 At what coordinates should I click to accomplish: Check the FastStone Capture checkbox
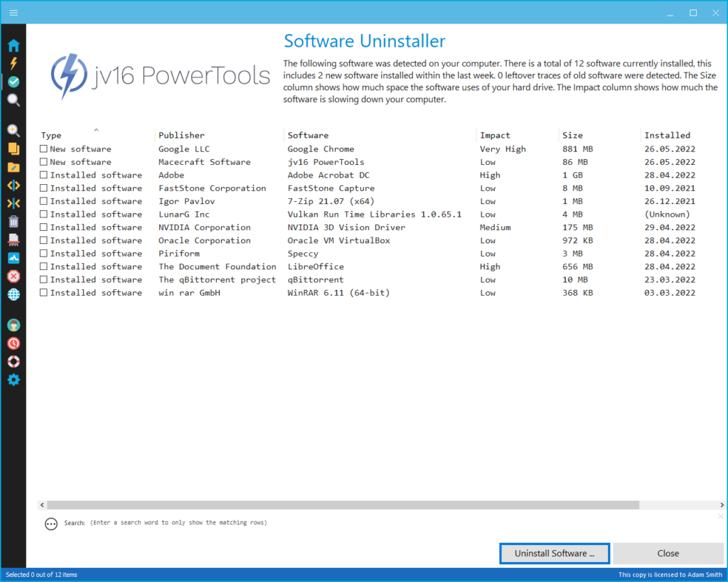[x=43, y=188]
